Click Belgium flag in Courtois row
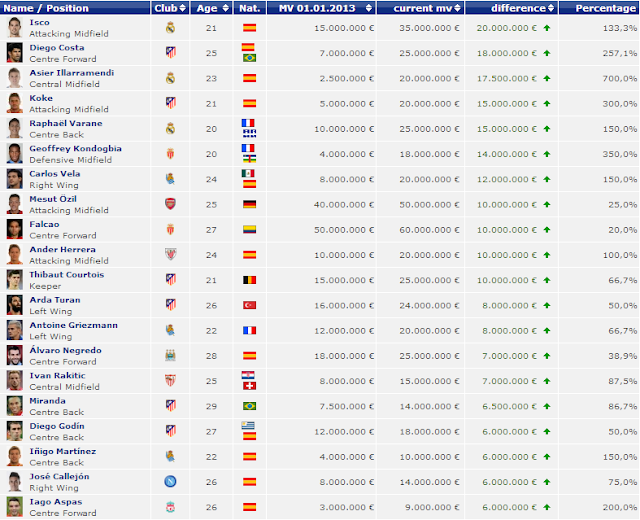The height and width of the screenshot is (520, 640). (x=249, y=280)
